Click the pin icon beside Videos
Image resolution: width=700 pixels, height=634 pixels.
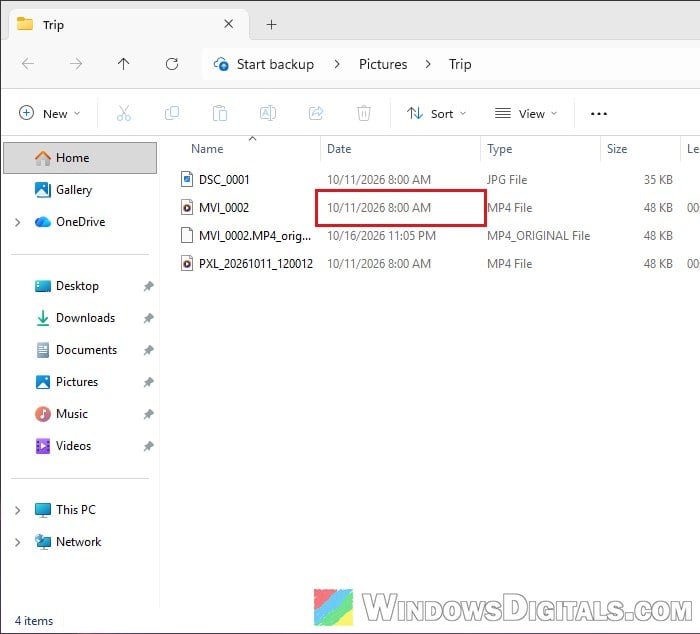tap(149, 446)
